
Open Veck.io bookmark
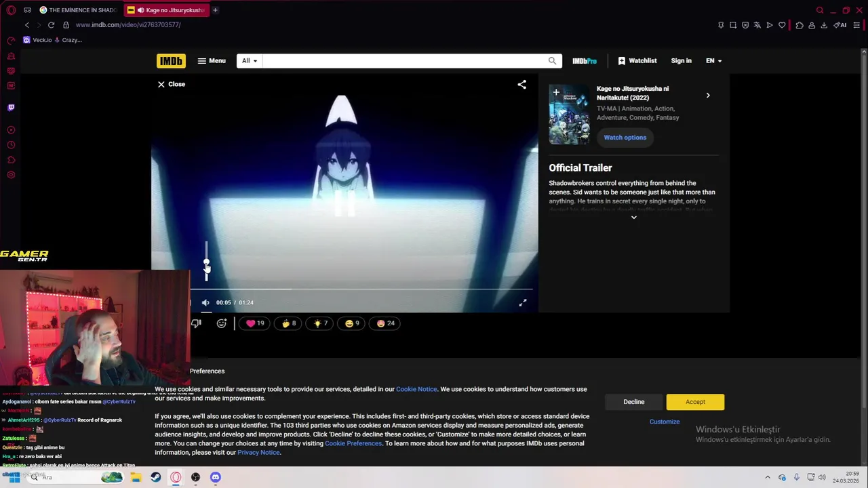(37, 40)
